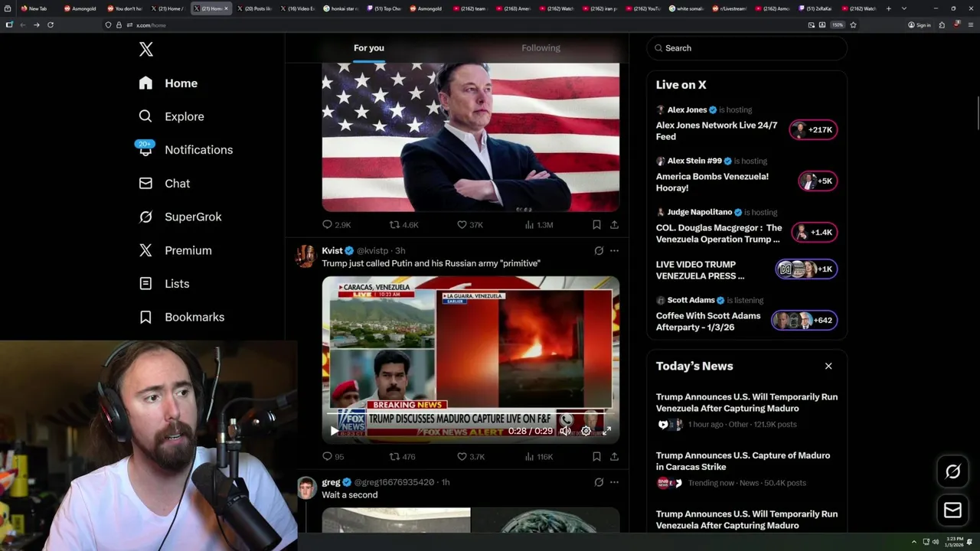The width and height of the screenshot is (980, 551).
Task: Open greg profile avatar
Action: [306, 487]
